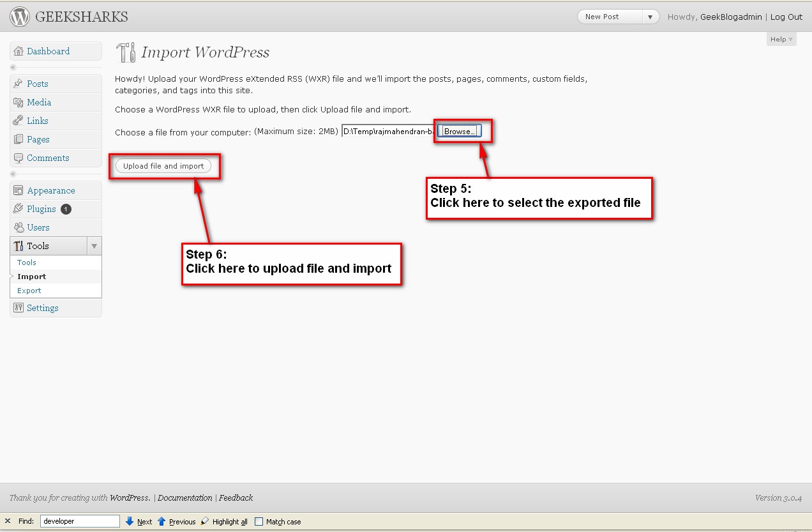Click the Appearance icon in the sidebar
This screenshot has height=532, width=812.
coord(19,190)
